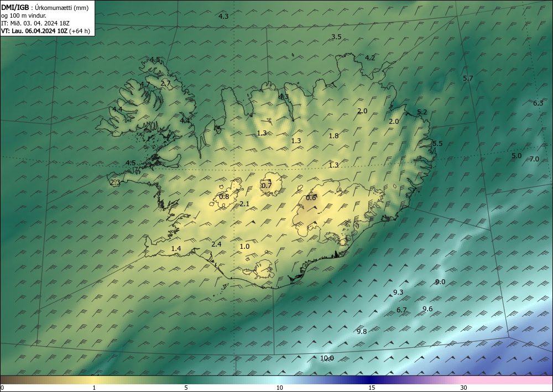Viewport: 553px width, 392px height.
Task: Click the 5.5 value label
Action: coord(437,143)
